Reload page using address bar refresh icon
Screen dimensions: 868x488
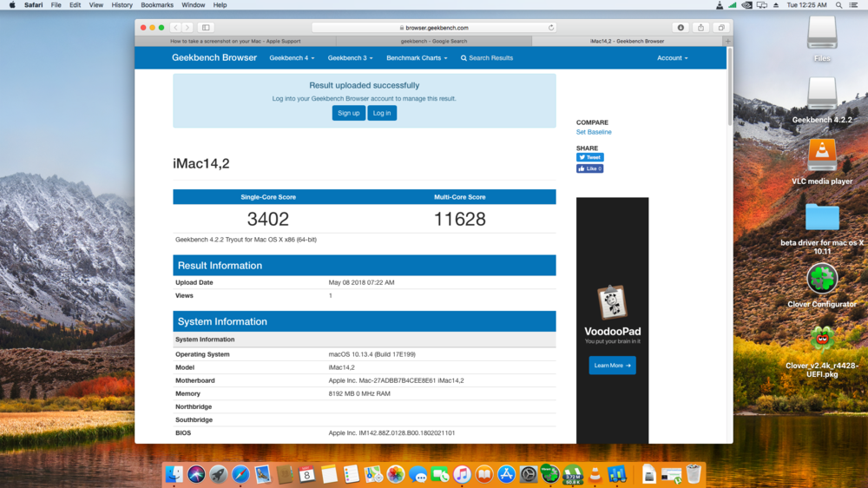pyautogui.click(x=550, y=28)
